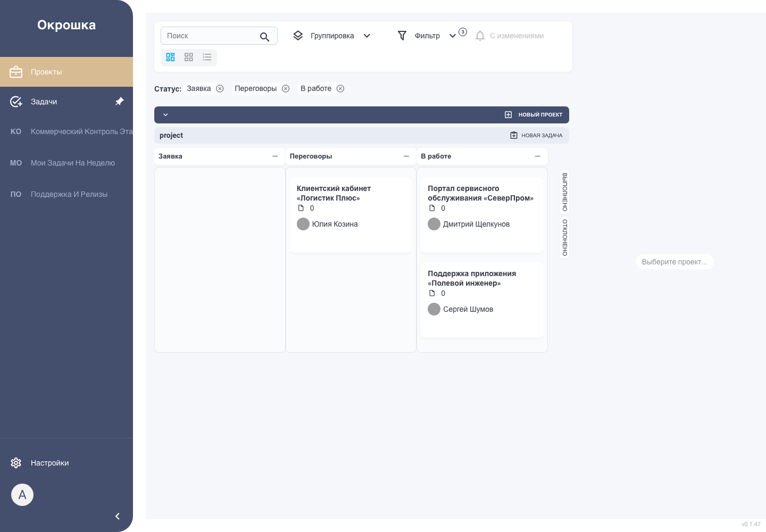Click the name Юлия Козина
The height and width of the screenshot is (532, 766).
[335, 224]
